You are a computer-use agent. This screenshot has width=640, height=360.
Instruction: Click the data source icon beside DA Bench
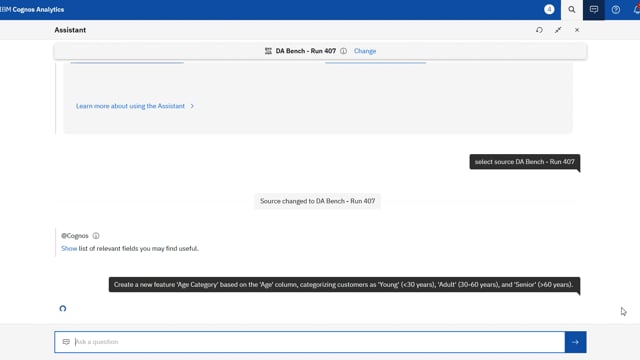268,51
